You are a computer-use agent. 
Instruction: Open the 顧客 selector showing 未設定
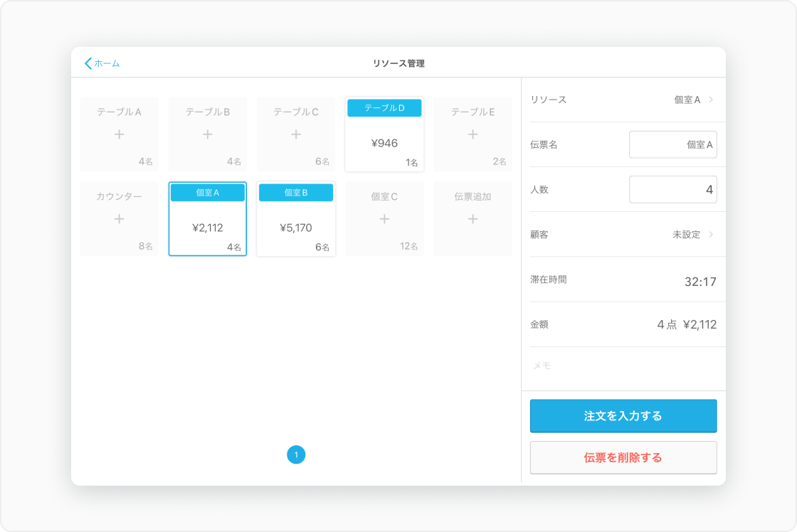[x=693, y=234]
